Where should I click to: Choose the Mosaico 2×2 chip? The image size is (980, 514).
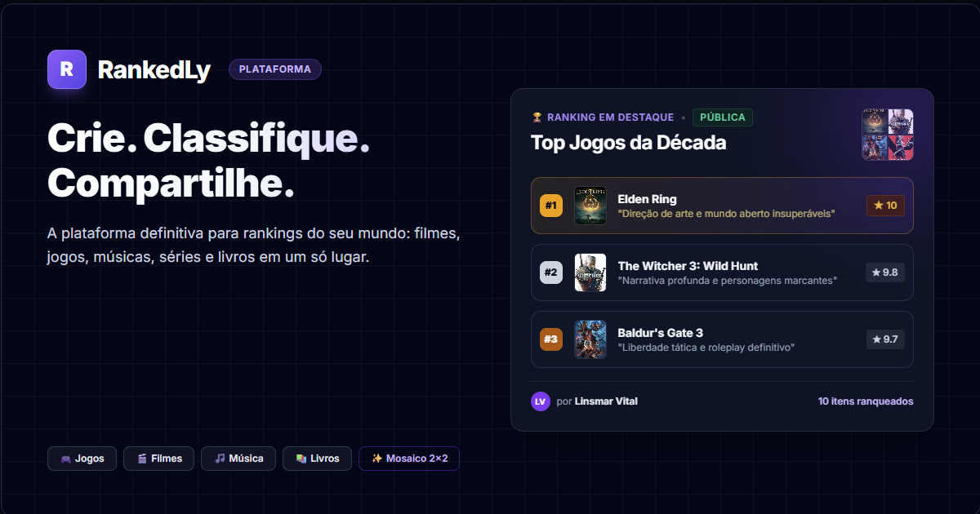point(409,459)
